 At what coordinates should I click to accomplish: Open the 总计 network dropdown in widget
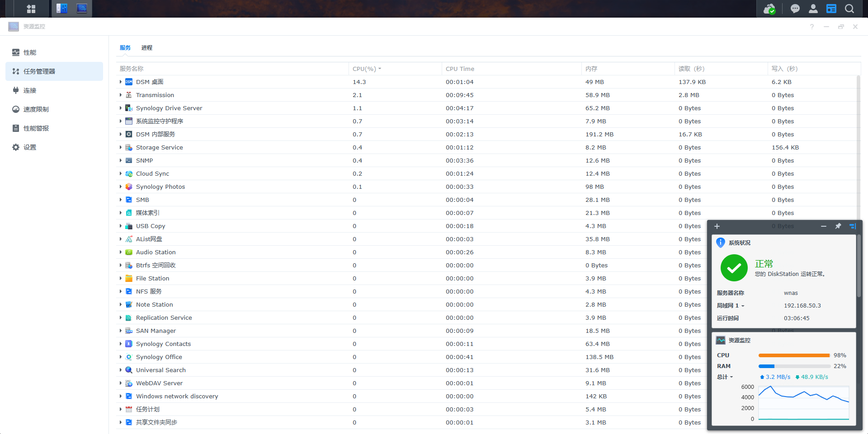[725, 377]
